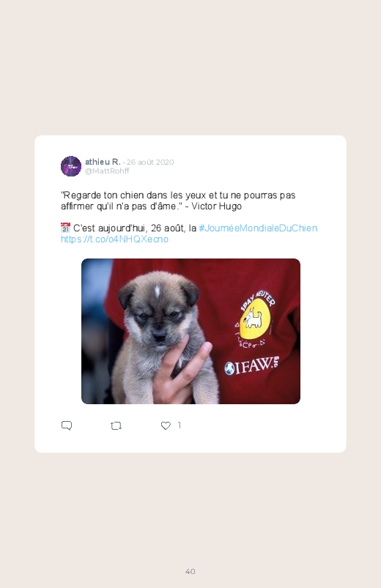Open the @MattRohff handle
Screen dimensions: 381x588
pos(107,171)
